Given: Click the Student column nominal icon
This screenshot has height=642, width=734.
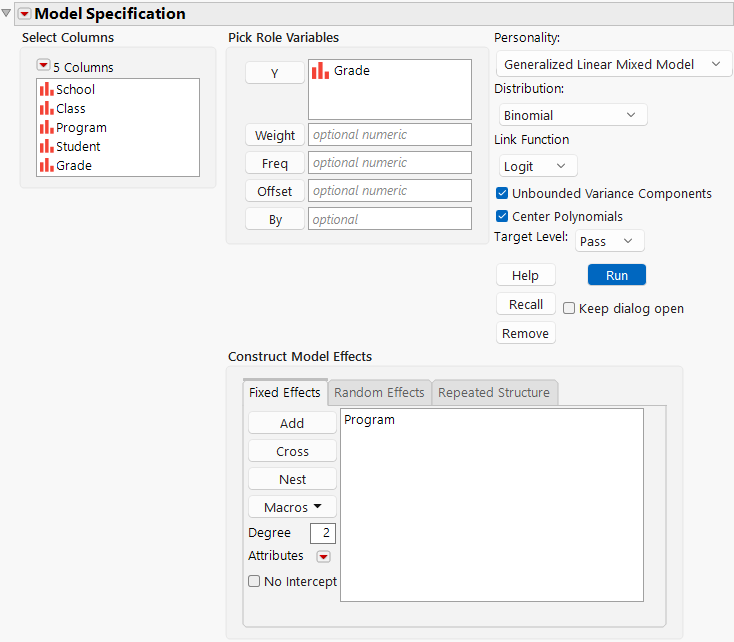Looking at the screenshot, I should click(46, 146).
